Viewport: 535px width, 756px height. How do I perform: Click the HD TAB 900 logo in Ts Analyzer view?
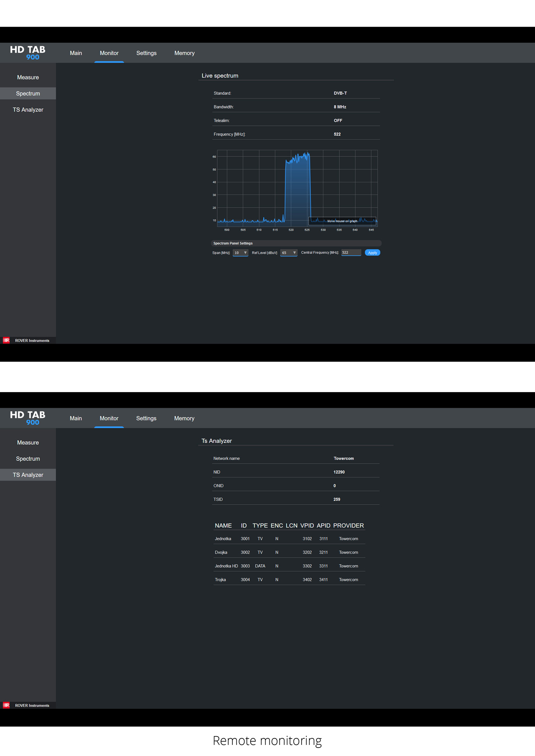click(x=28, y=418)
